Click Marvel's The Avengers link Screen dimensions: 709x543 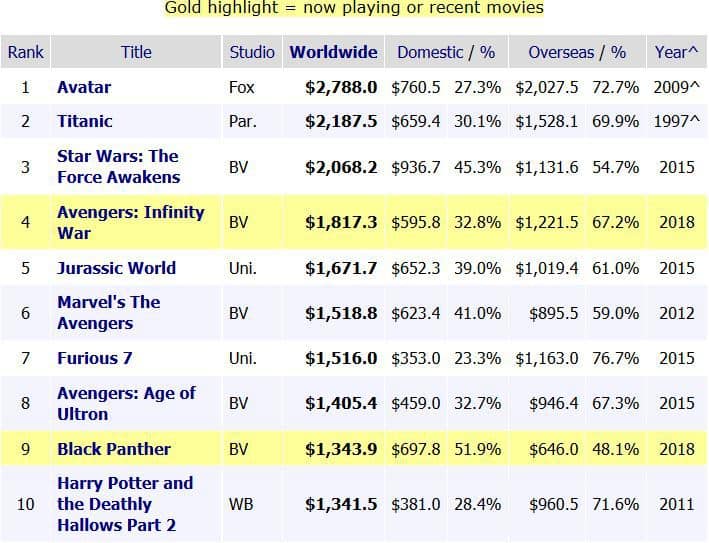click(x=108, y=313)
